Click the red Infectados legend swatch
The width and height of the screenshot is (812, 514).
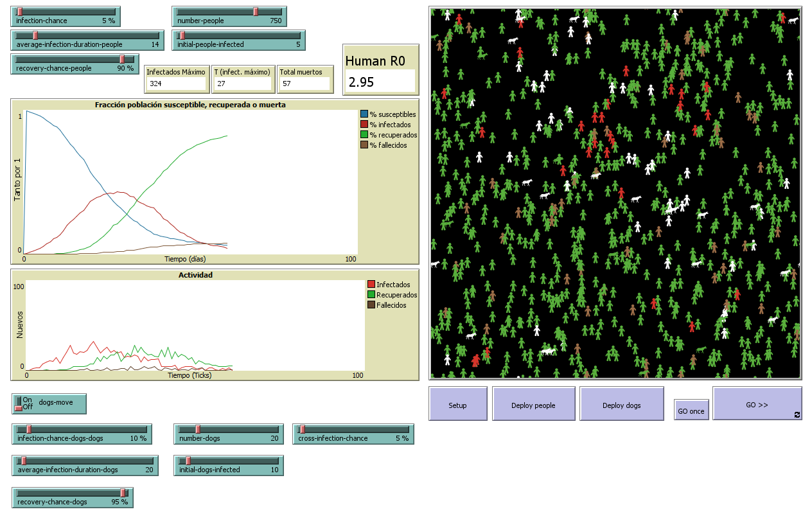(371, 285)
